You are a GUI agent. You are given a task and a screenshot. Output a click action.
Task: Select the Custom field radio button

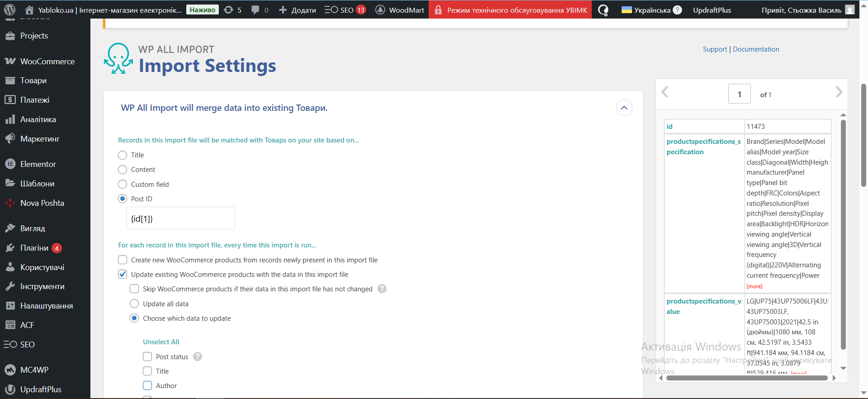(123, 185)
